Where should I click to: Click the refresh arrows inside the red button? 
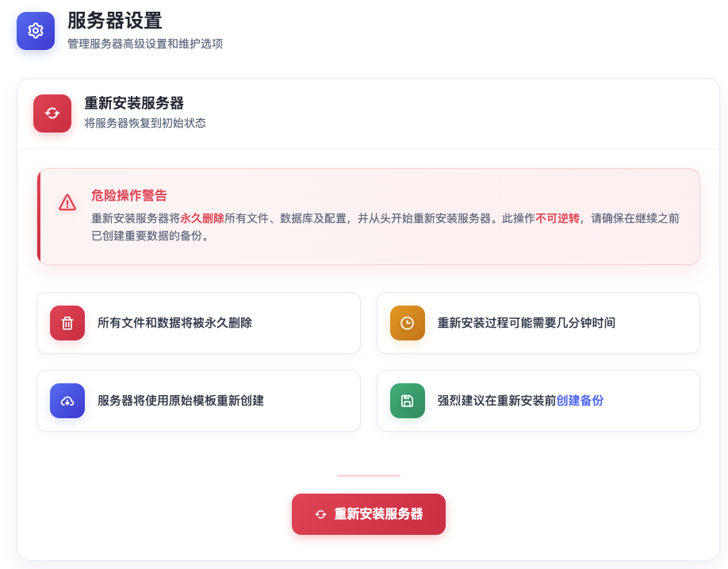pyautogui.click(x=320, y=514)
